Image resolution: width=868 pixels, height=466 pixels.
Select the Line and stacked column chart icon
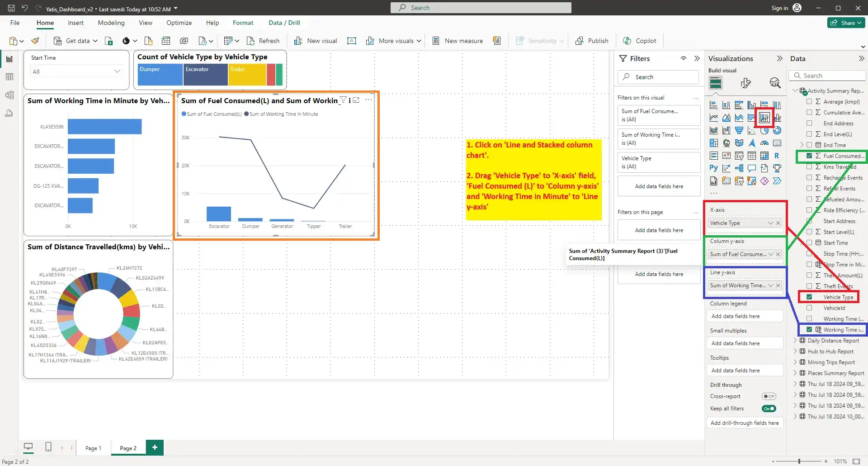coord(764,118)
